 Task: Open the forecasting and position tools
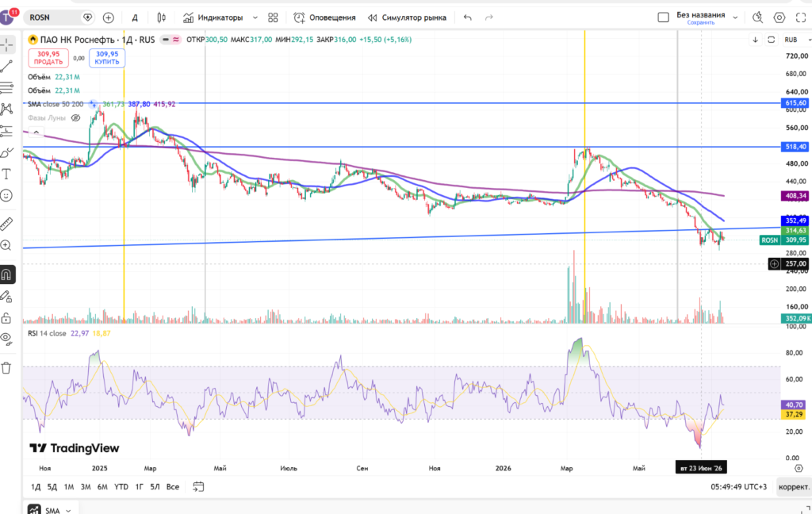point(6,131)
